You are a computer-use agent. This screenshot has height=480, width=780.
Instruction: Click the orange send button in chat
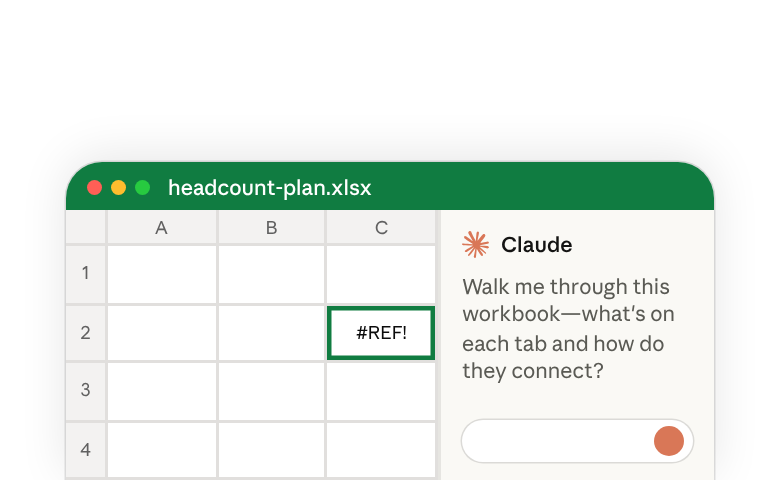pyautogui.click(x=669, y=441)
